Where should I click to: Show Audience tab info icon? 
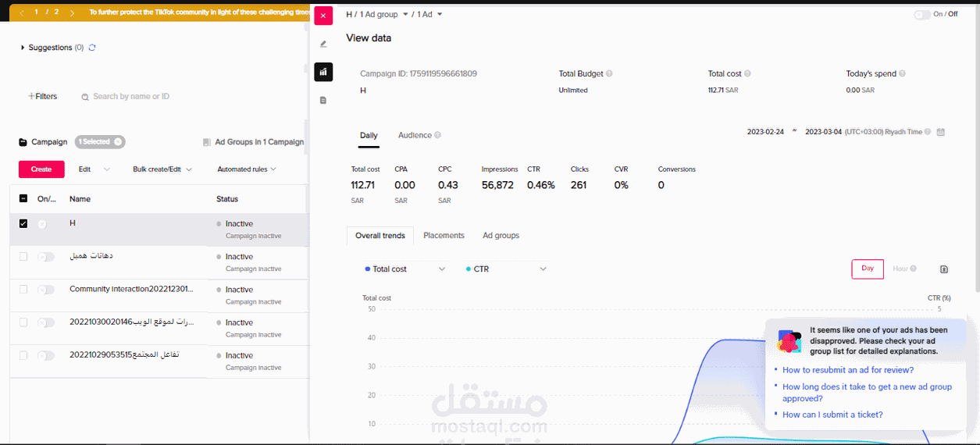pos(437,135)
